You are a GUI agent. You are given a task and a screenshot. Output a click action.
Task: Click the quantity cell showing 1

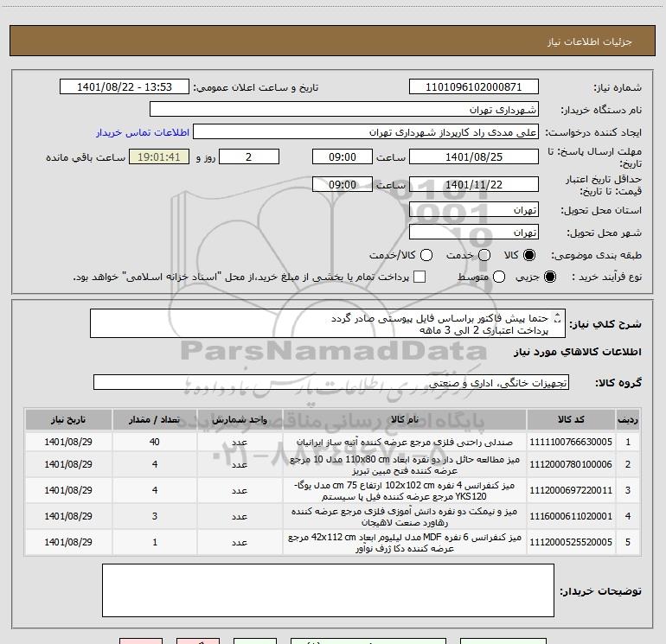(155, 542)
